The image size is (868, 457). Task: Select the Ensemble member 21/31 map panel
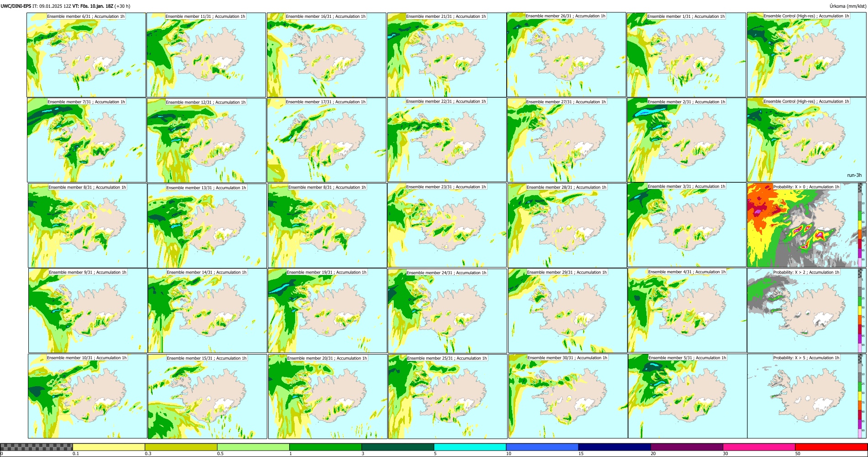click(x=447, y=55)
